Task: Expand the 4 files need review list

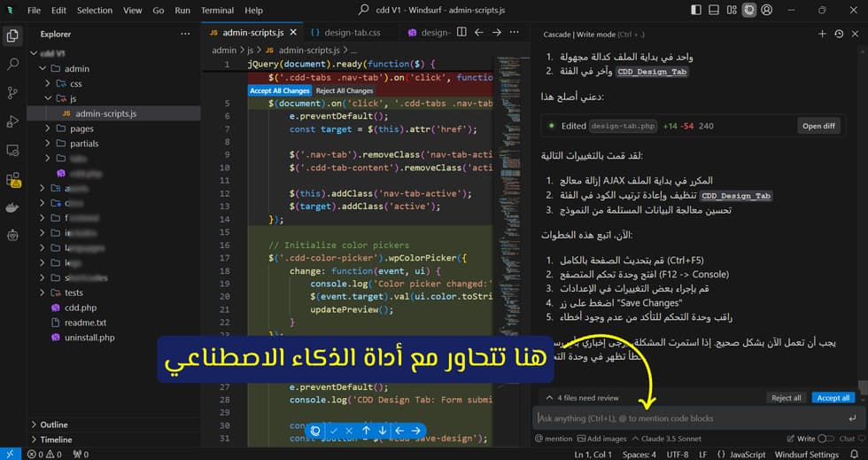Action: [583, 398]
